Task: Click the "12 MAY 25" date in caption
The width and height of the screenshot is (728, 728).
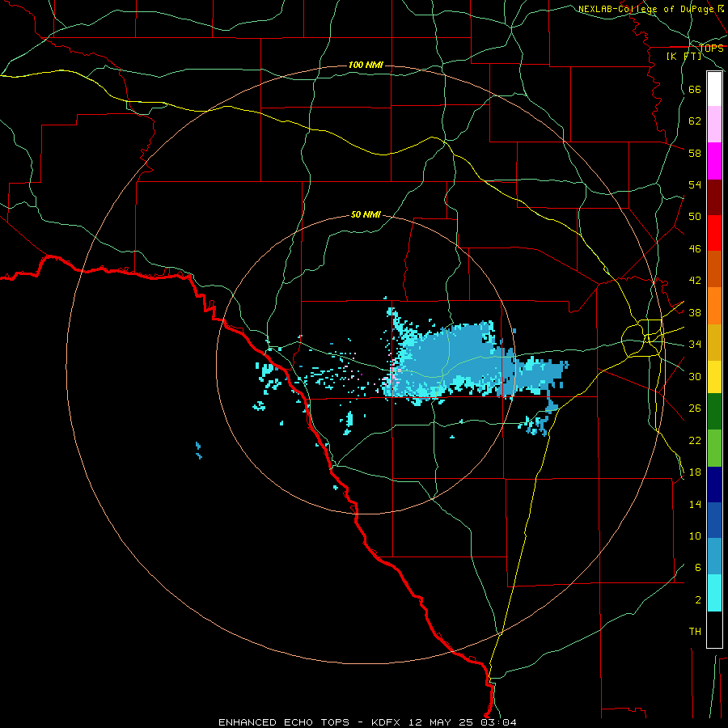Action: [x=441, y=722]
